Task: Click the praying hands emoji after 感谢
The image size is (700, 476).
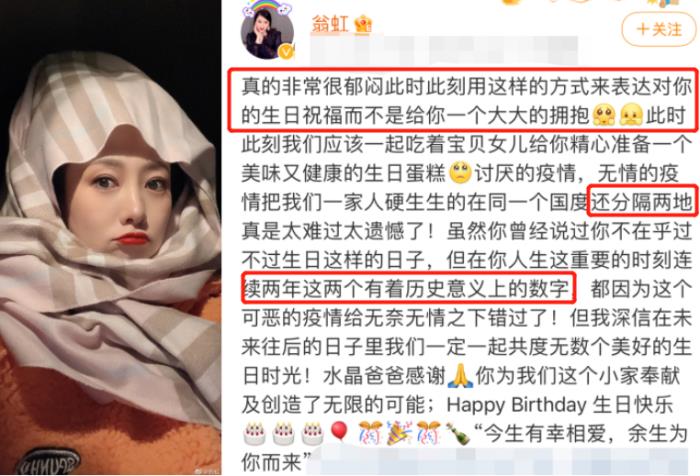Action: coord(460,376)
